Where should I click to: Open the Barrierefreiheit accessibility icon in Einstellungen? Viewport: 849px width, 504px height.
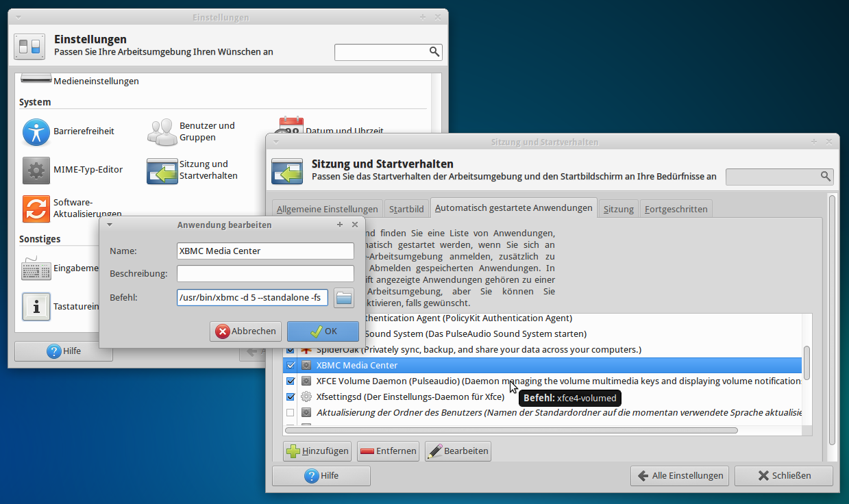(36, 131)
